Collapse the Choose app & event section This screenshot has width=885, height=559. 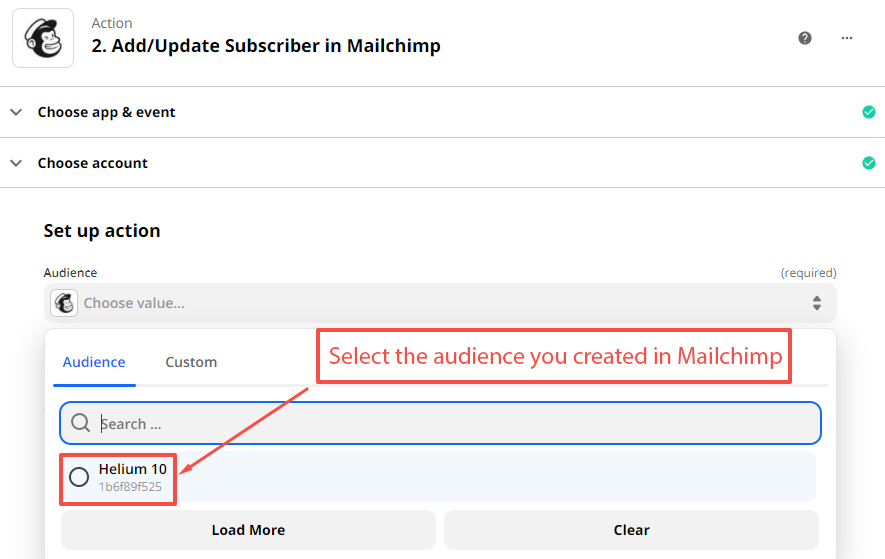click(16, 112)
